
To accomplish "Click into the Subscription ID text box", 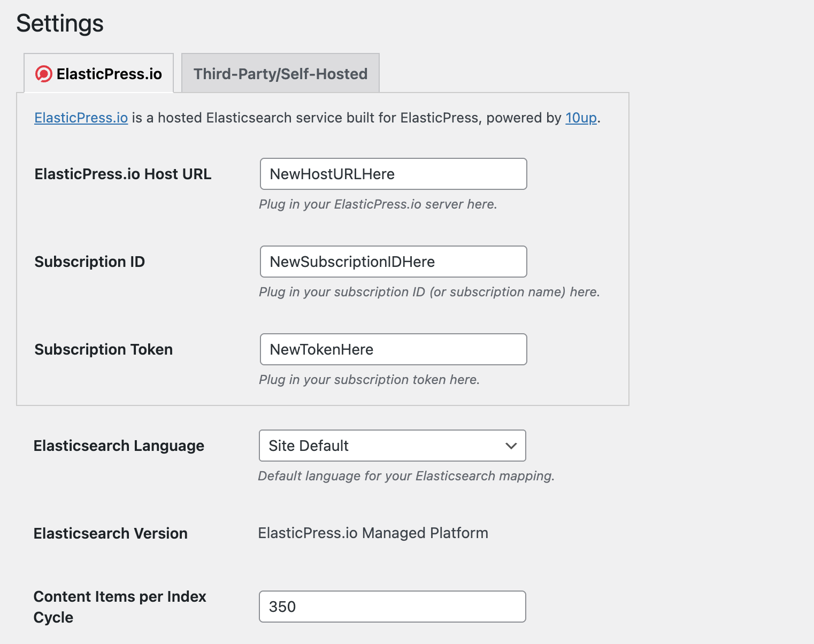I will click(x=393, y=262).
